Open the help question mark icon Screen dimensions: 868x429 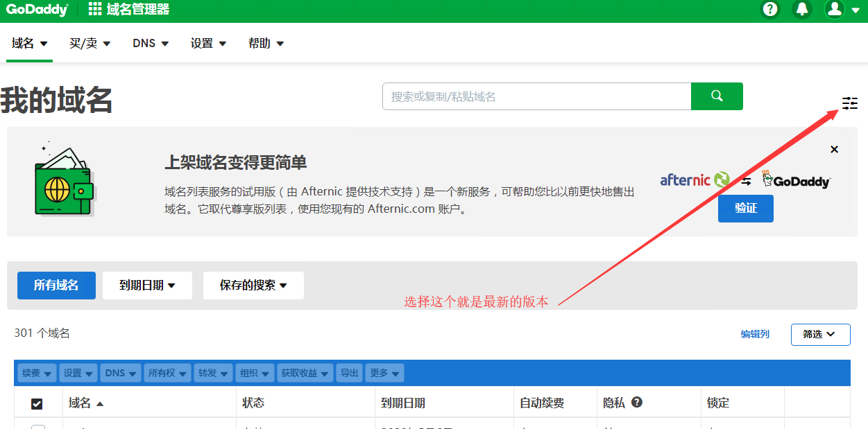(x=771, y=9)
